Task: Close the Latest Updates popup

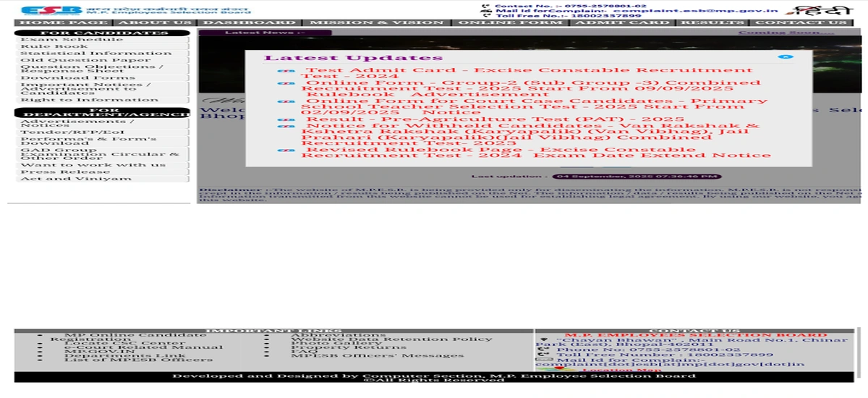Action: 786,56
